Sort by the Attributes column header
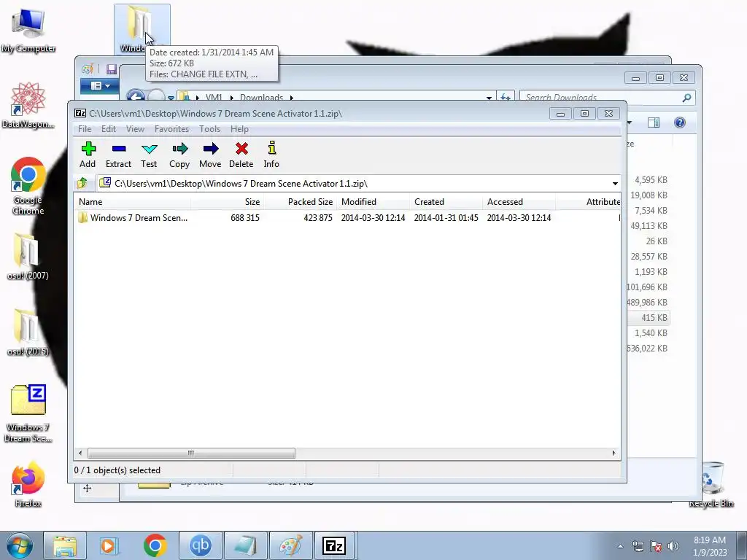The width and height of the screenshot is (747, 560). click(x=588, y=202)
